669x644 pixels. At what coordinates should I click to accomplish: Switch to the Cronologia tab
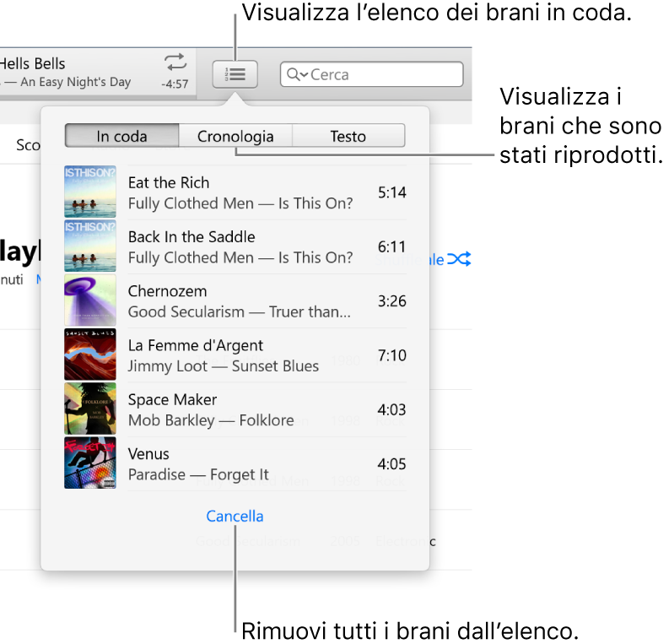(235, 136)
